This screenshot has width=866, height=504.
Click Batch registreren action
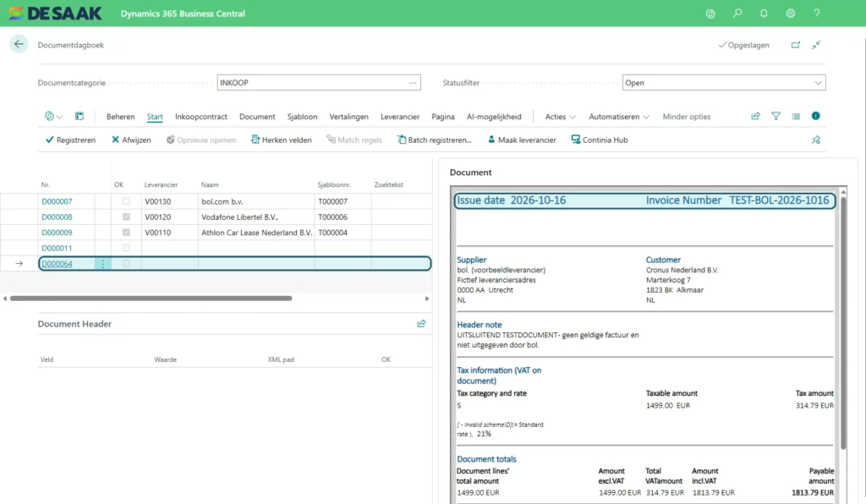(434, 140)
